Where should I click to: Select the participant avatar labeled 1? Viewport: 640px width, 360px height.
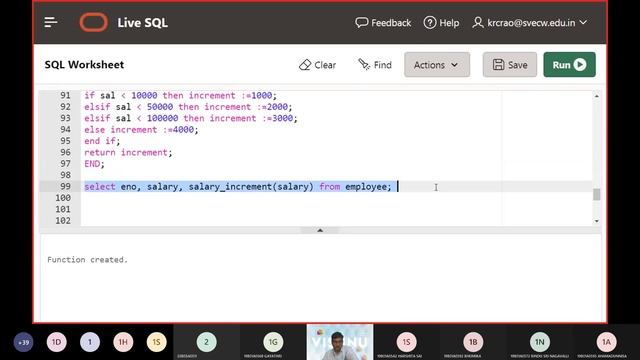90,342
